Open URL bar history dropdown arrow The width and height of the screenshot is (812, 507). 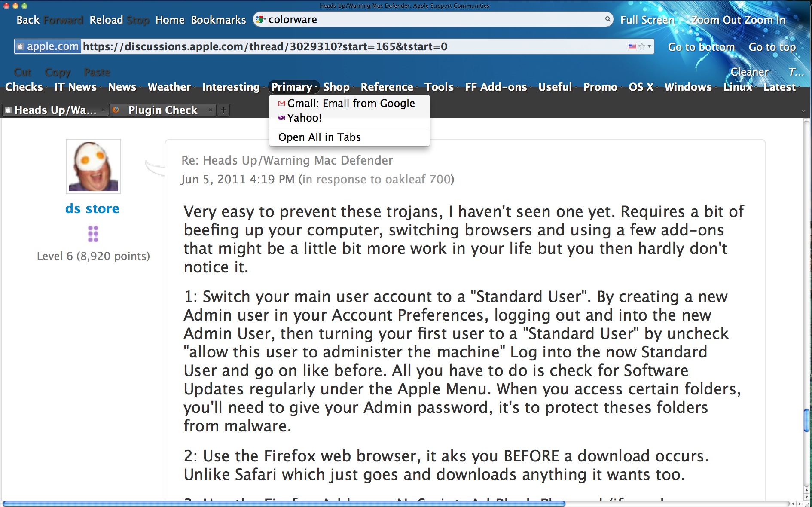click(x=649, y=46)
